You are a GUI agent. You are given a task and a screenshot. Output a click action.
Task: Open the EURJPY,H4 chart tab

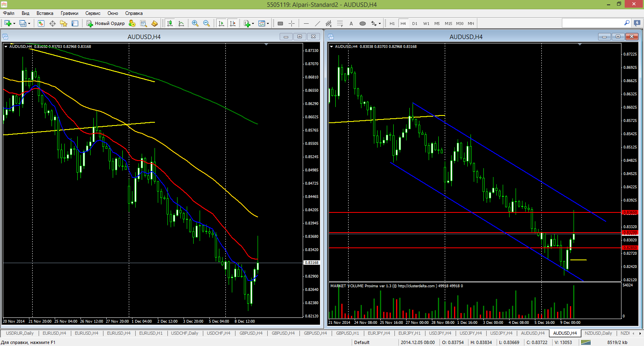tap(379, 333)
